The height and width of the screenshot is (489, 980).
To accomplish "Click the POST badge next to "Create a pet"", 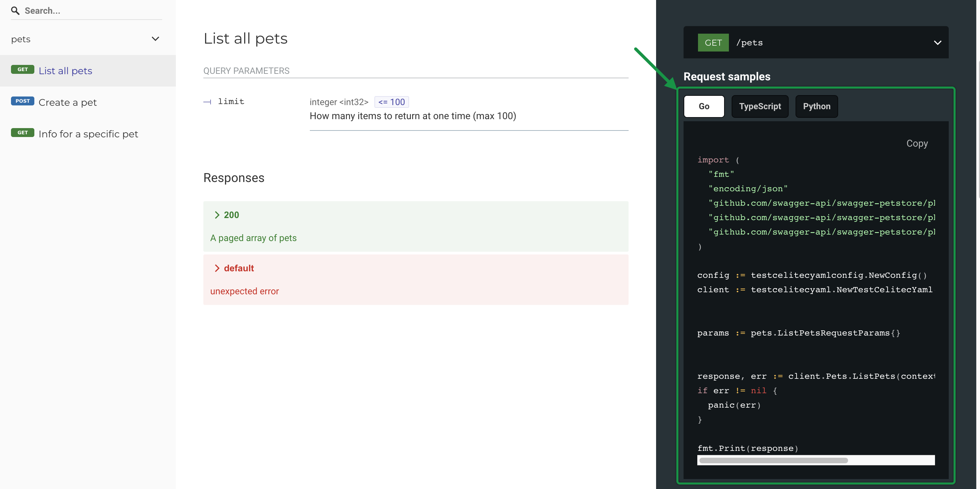I will click(x=22, y=101).
